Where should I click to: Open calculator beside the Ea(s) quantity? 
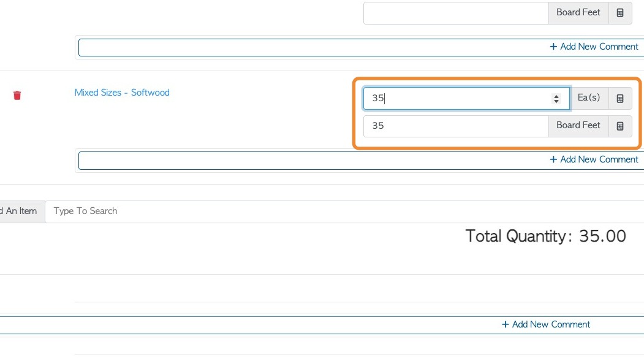[x=619, y=99]
